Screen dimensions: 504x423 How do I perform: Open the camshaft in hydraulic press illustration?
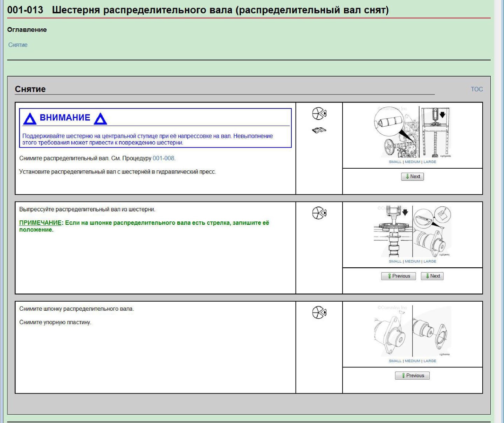coord(413,132)
